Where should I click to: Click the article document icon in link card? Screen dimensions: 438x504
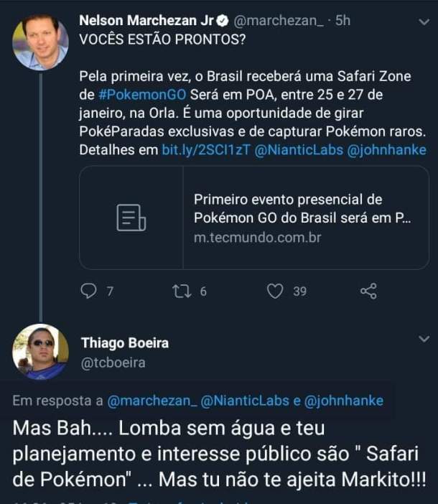click(x=131, y=218)
